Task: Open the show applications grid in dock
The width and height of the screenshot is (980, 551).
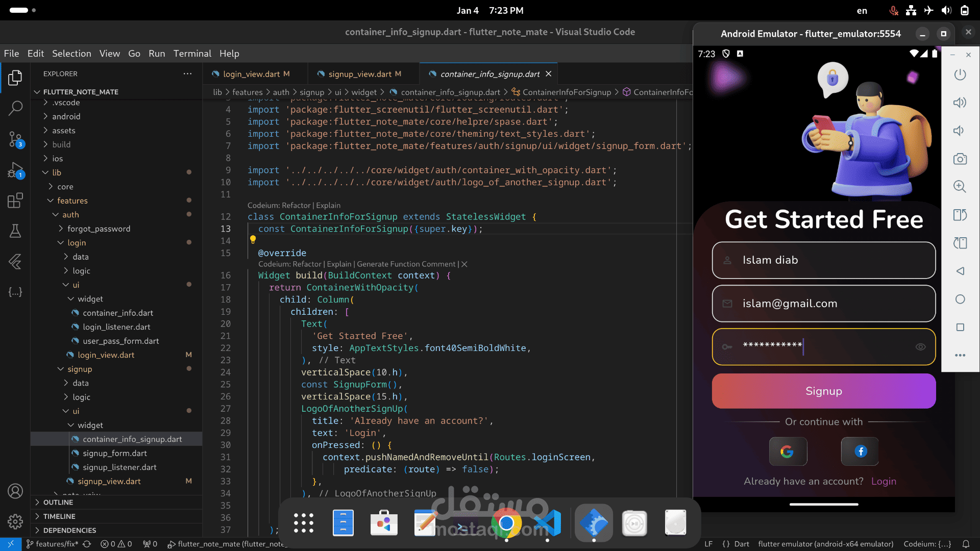Action: point(304,523)
